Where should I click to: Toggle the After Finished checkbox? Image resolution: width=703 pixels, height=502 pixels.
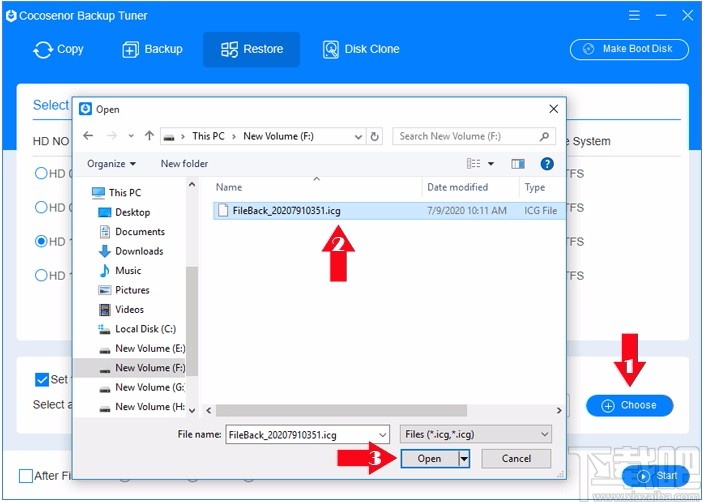click(26, 476)
